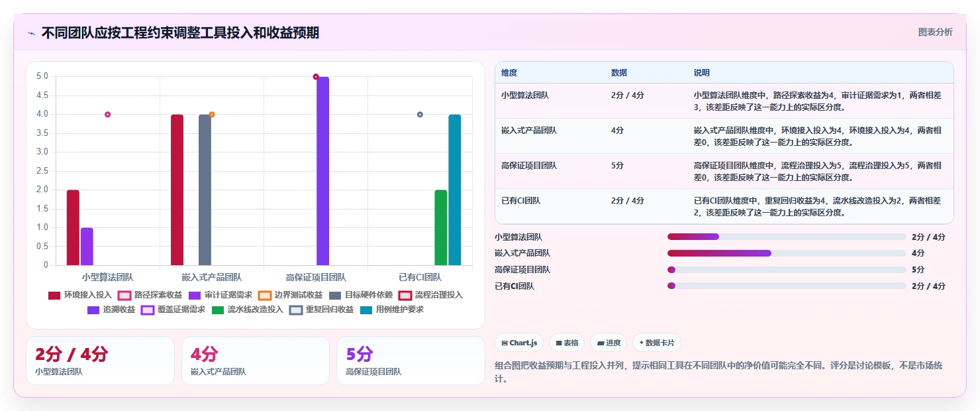
Task: Hide the 用例维护要求 dataset in legend
Action: [392, 310]
